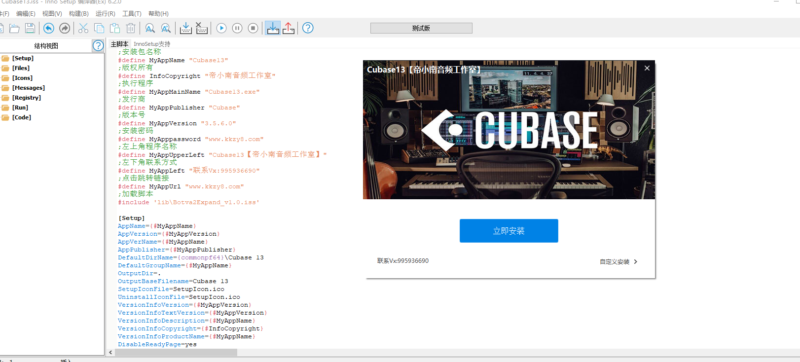
Task: Click the 立即安装 install button
Action: click(x=509, y=231)
